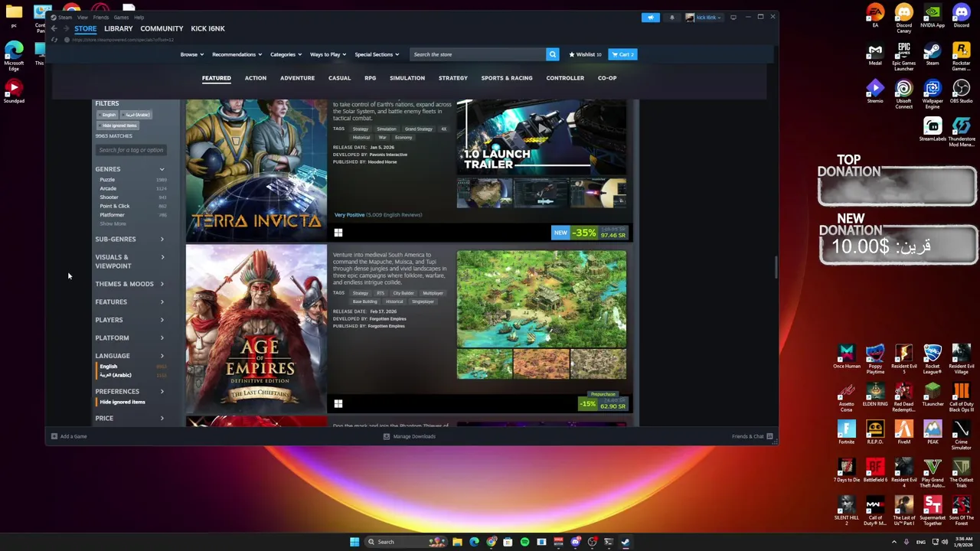980x551 pixels.
Task: Open the shopping Cart button
Action: (623, 54)
